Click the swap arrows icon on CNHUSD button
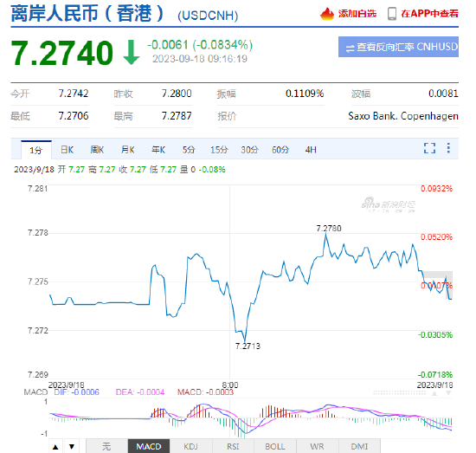The height and width of the screenshot is (453, 476). (x=350, y=48)
